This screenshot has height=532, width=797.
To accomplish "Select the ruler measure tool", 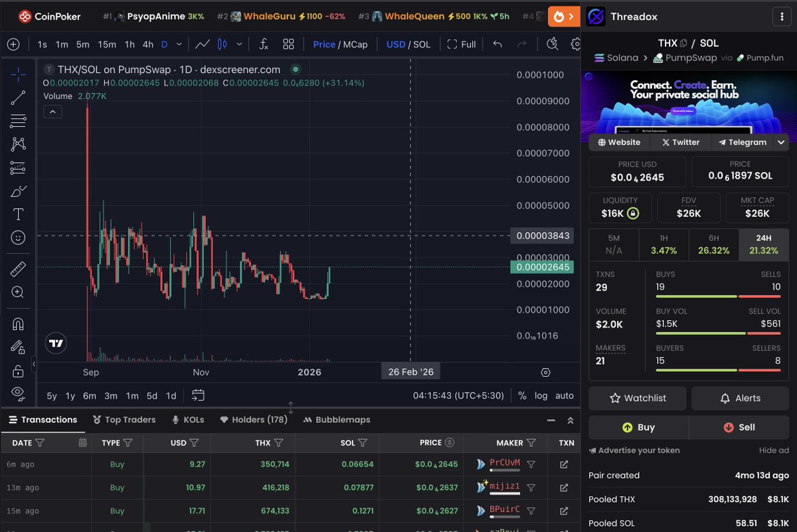I will [x=18, y=269].
